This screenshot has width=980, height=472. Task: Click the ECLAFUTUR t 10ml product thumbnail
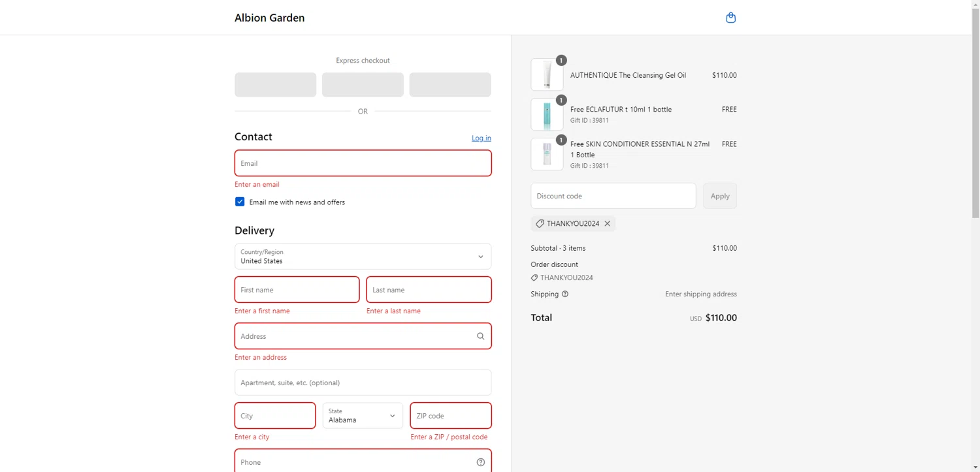[x=547, y=115]
